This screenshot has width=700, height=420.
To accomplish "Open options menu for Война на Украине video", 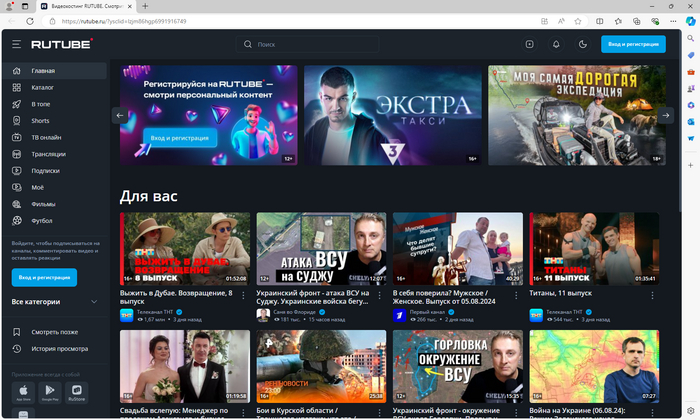I will tap(652, 412).
